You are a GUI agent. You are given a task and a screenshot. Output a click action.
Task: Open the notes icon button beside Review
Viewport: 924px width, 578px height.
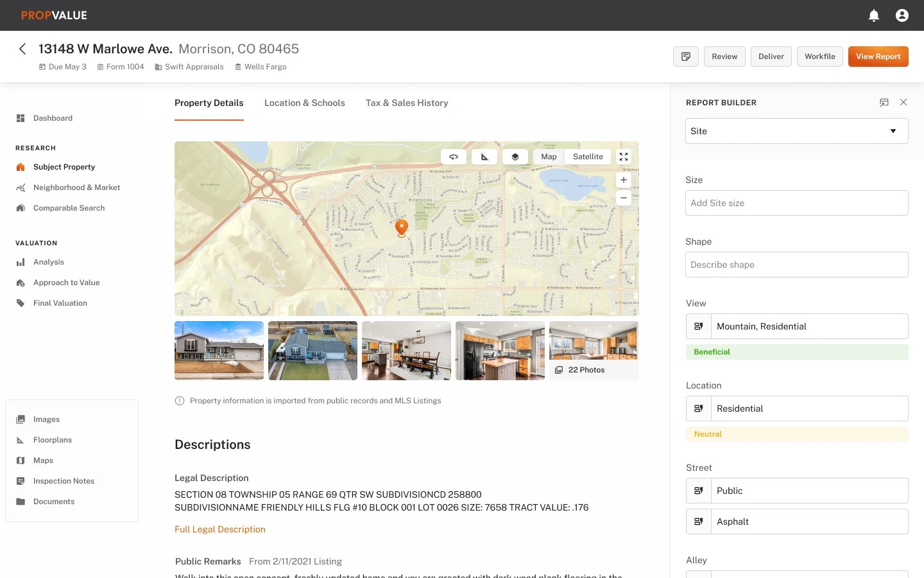coord(686,57)
